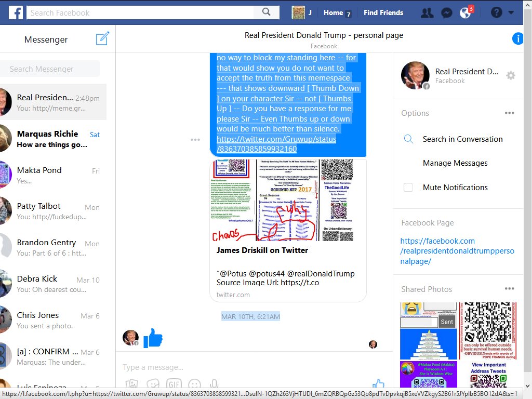Open the conversation settings gear icon
Viewport: 532px width, 399px height.
[511, 75]
